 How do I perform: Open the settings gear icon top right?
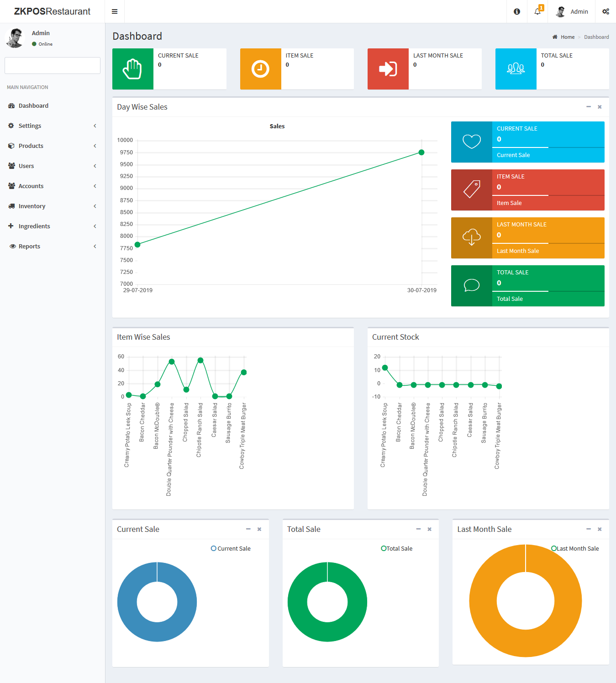[606, 11]
